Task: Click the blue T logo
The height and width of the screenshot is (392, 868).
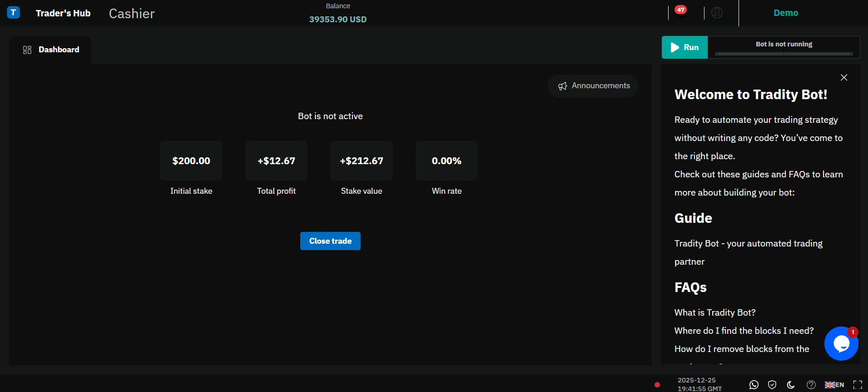Action: pos(14,13)
